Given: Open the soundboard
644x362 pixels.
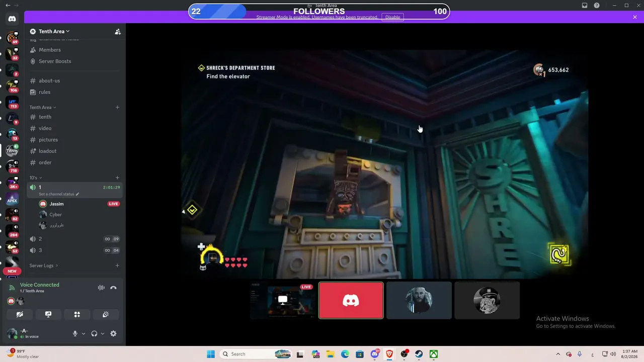Looking at the screenshot, I should [x=106, y=314].
